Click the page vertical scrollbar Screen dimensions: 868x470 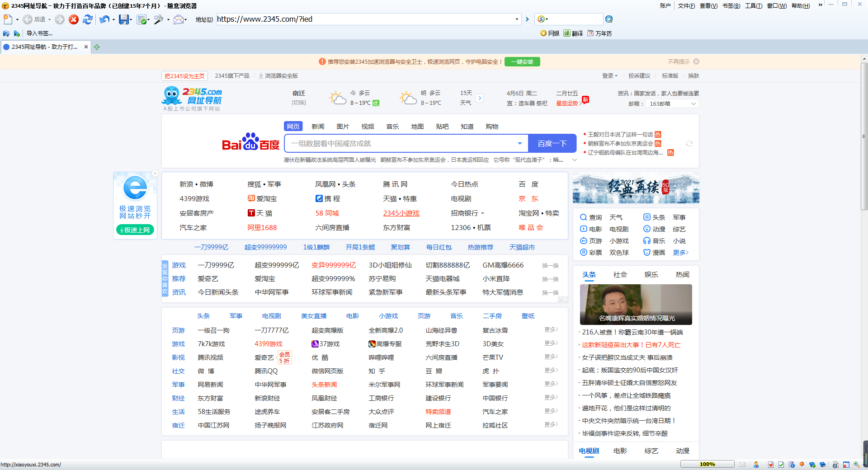pyautogui.click(x=864, y=136)
